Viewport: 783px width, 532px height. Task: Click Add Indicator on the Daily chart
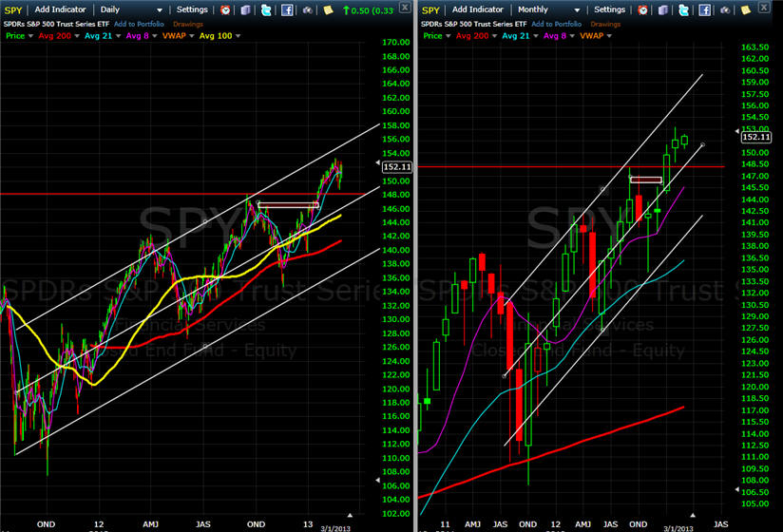click(x=60, y=9)
